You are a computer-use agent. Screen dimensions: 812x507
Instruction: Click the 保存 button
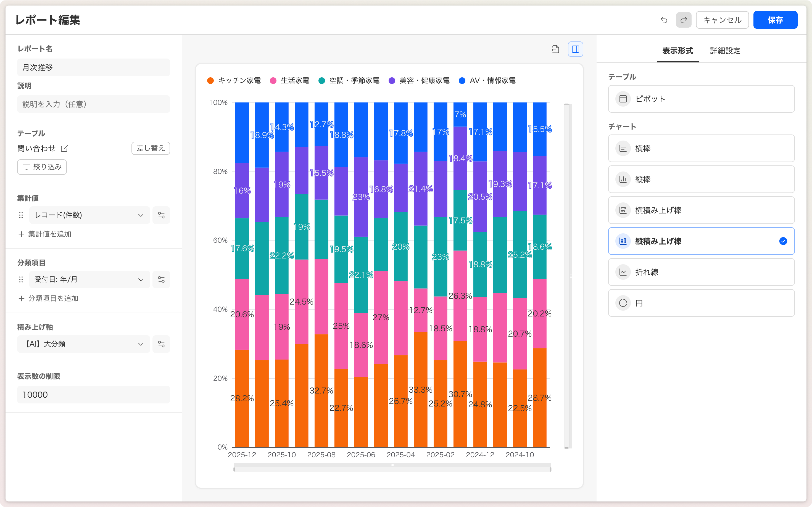(x=775, y=20)
